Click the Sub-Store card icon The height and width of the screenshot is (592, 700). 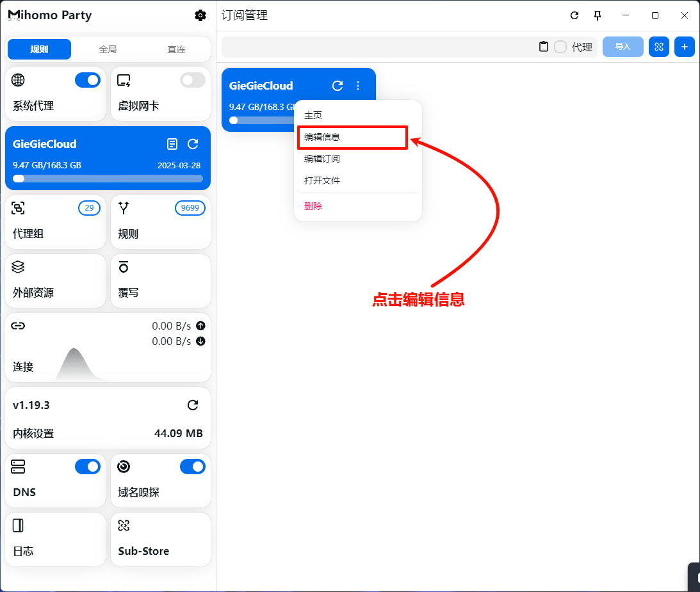point(124,525)
